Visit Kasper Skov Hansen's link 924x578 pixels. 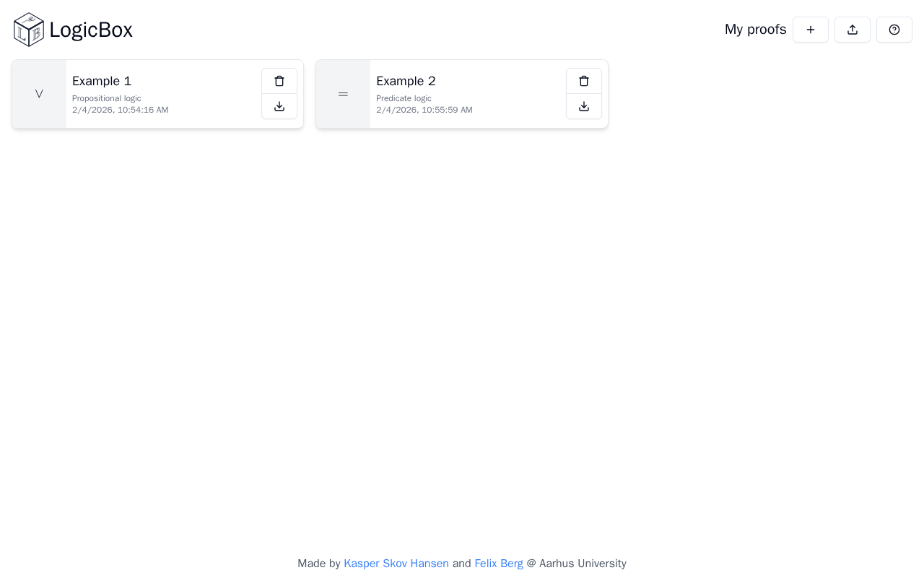[396, 564]
